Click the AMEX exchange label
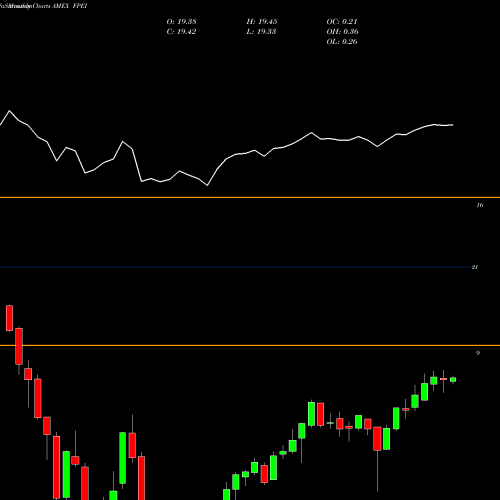This screenshot has height=500, width=500. tap(60, 6)
